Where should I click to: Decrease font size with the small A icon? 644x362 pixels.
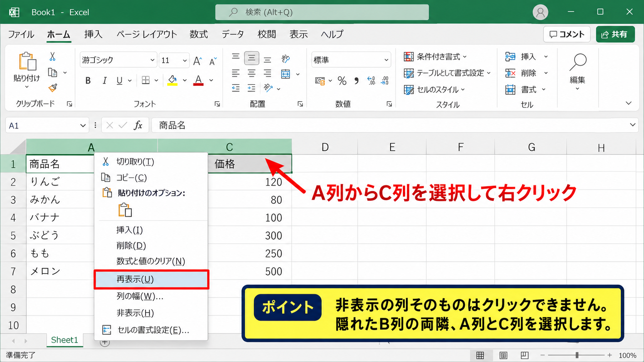[x=213, y=61]
